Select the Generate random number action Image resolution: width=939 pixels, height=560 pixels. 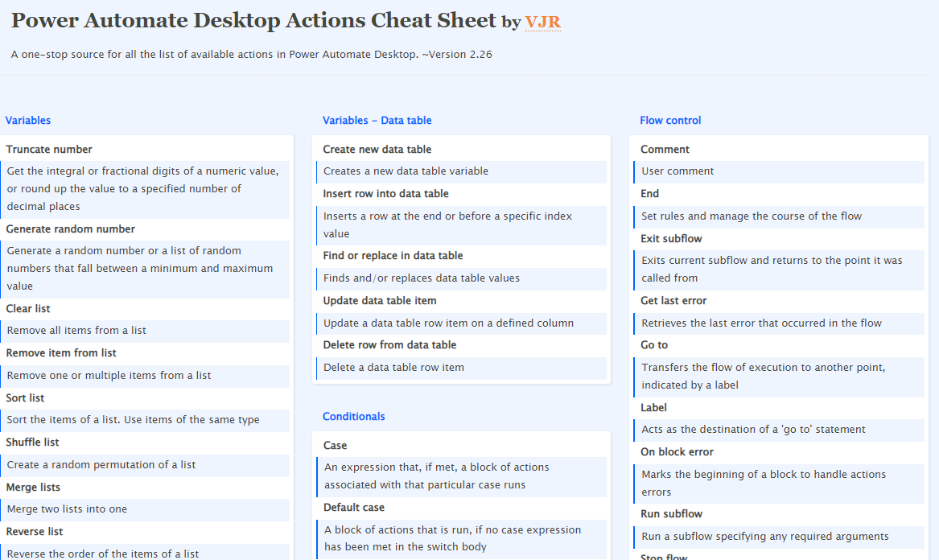[x=69, y=229]
